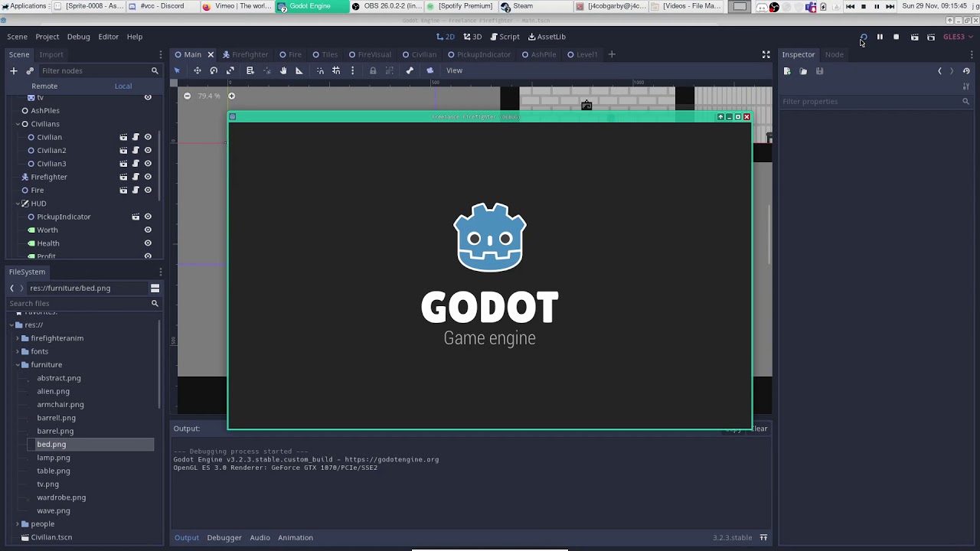Viewport: 980px width, 551px height.
Task: Add a new node with plus icon
Action: (13, 70)
